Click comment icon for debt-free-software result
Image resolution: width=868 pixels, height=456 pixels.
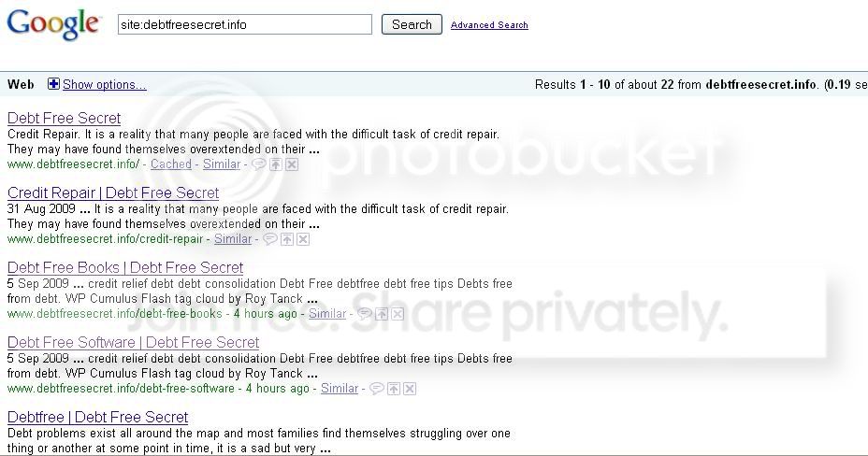376,388
